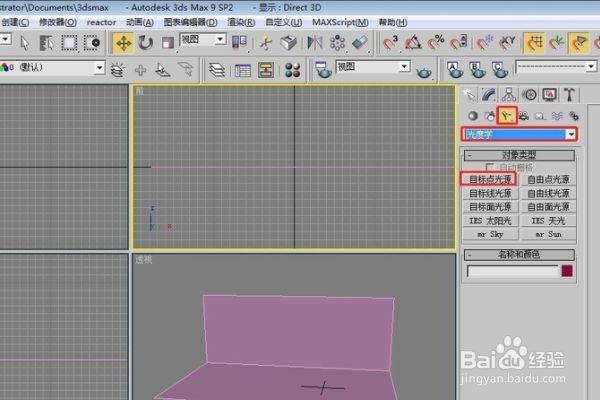Enable the 自动栅格 checkbox
Screen dimensions: 600x400
489,167
